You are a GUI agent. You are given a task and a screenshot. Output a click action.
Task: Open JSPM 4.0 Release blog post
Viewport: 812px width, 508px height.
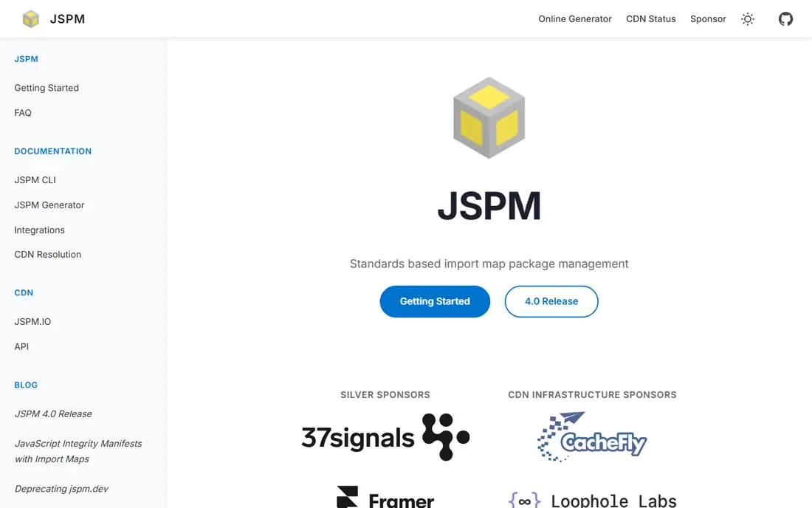[53, 413]
